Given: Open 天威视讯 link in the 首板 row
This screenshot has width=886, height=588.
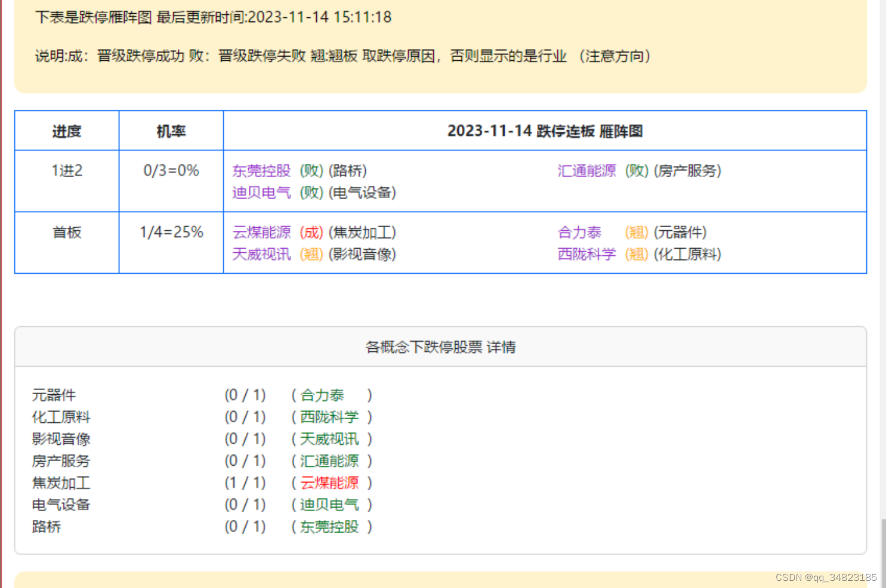Looking at the screenshot, I should click(261, 255).
